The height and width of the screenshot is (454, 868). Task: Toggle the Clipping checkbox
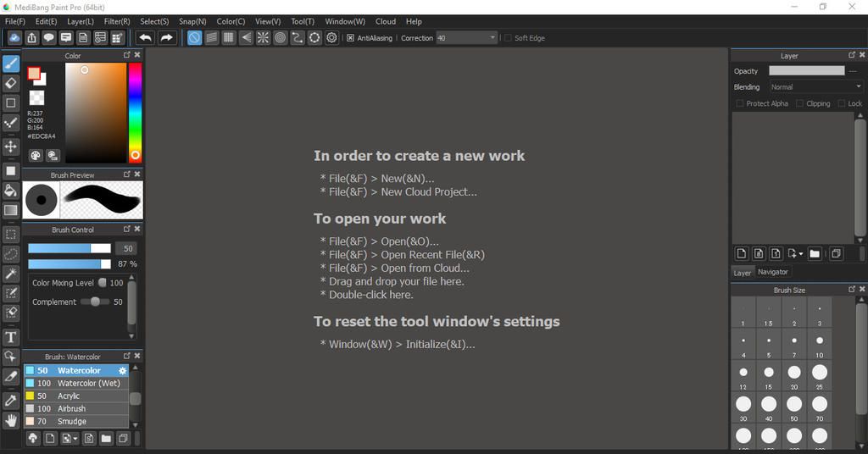pos(800,103)
